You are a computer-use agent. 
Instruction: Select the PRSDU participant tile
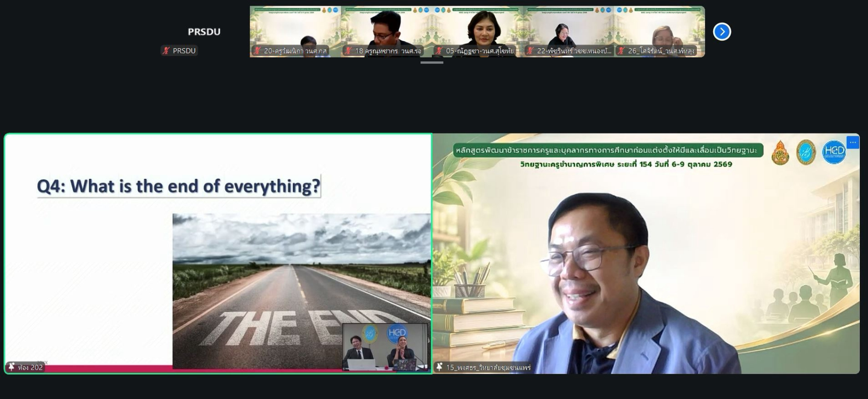(x=204, y=32)
